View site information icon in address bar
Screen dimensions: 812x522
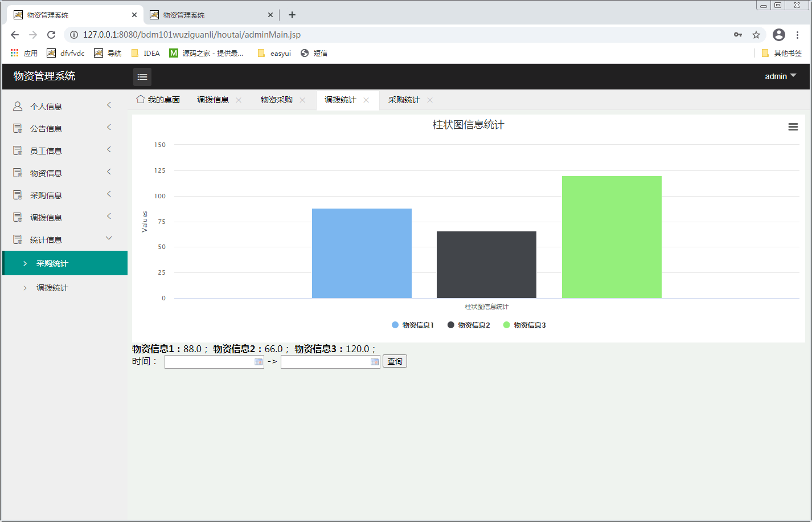click(x=73, y=35)
